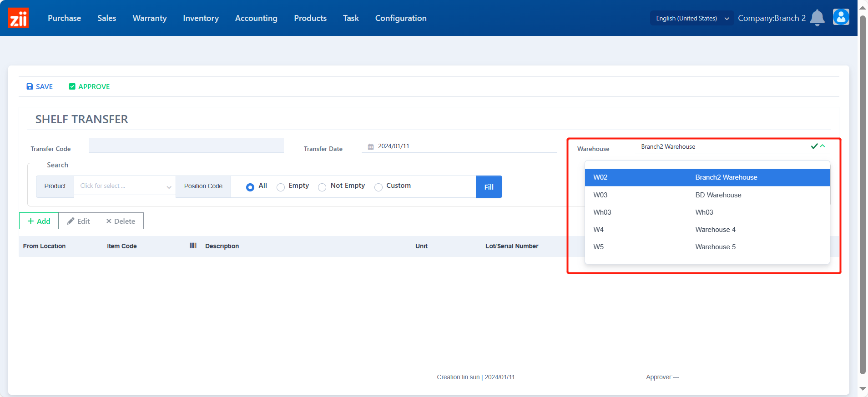The image size is (868, 397).
Task: Click the blue Fill button
Action: [489, 187]
